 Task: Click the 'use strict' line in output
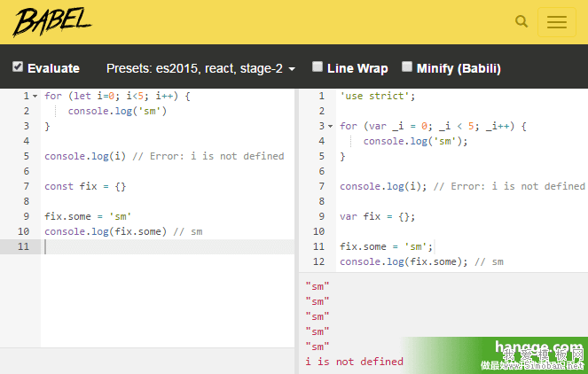(377, 96)
